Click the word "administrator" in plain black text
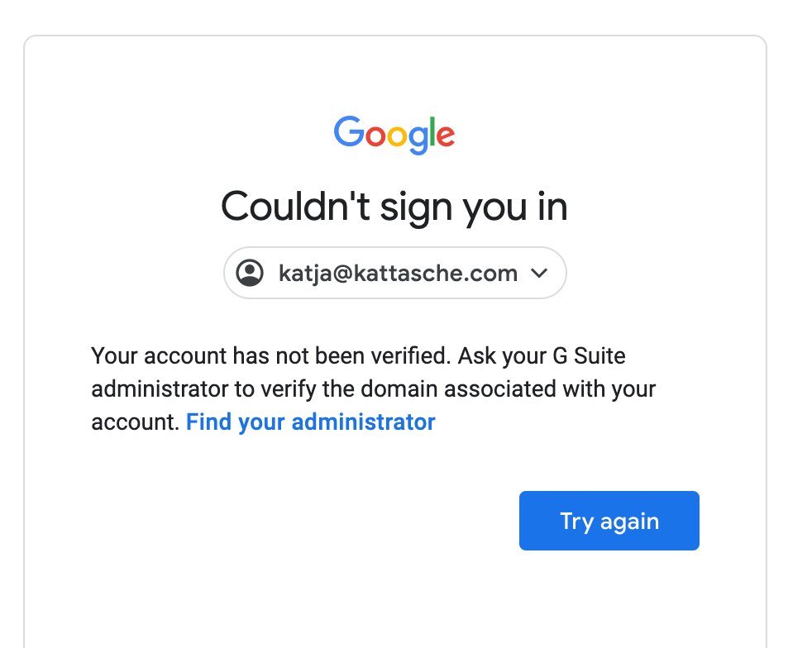This screenshot has height=648, width=812. pos(156,389)
